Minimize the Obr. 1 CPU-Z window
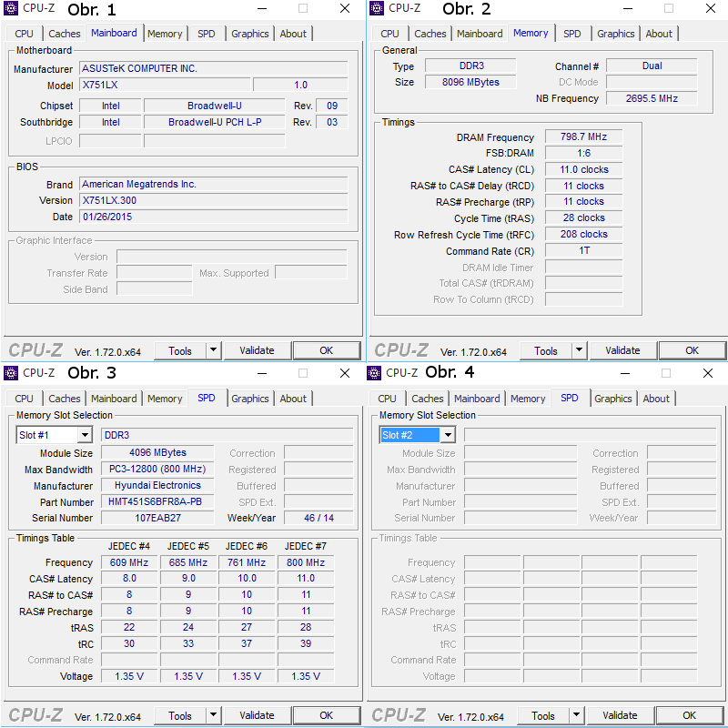 click(x=262, y=8)
